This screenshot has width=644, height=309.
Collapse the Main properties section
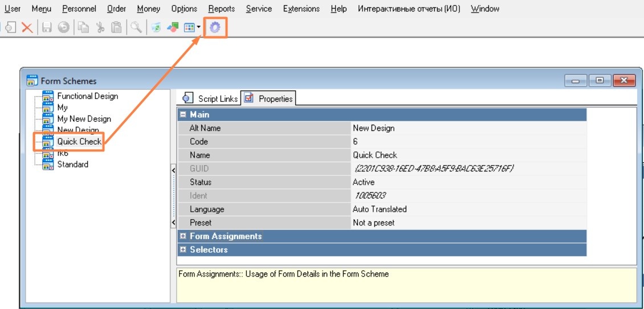pos(183,114)
